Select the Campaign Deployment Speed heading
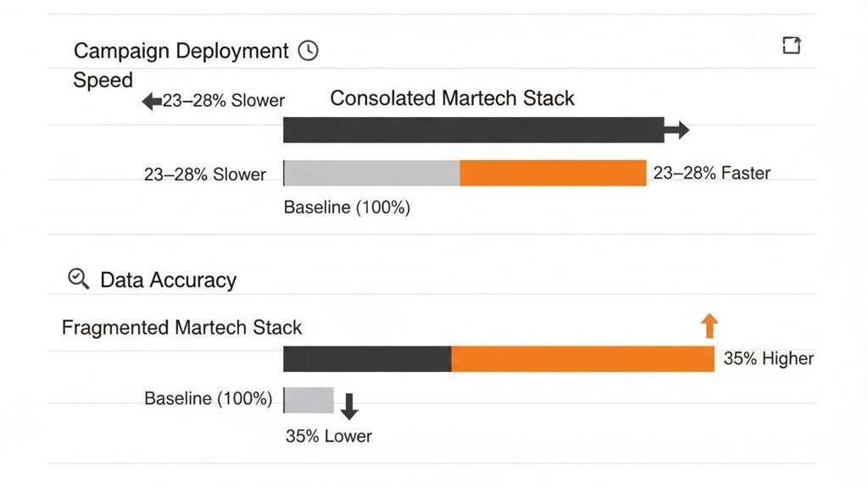This screenshot has width=868, height=488. 181,52
